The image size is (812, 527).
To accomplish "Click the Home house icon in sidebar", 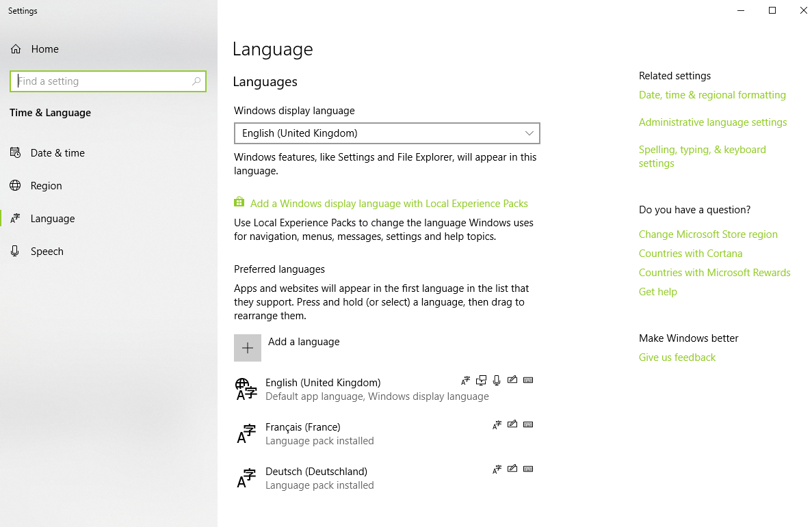I will [x=16, y=49].
